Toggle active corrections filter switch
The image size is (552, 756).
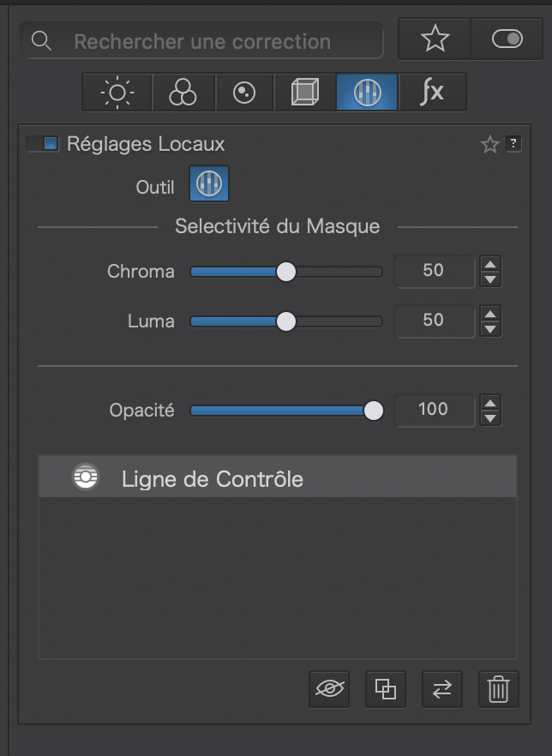click(507, 39)
